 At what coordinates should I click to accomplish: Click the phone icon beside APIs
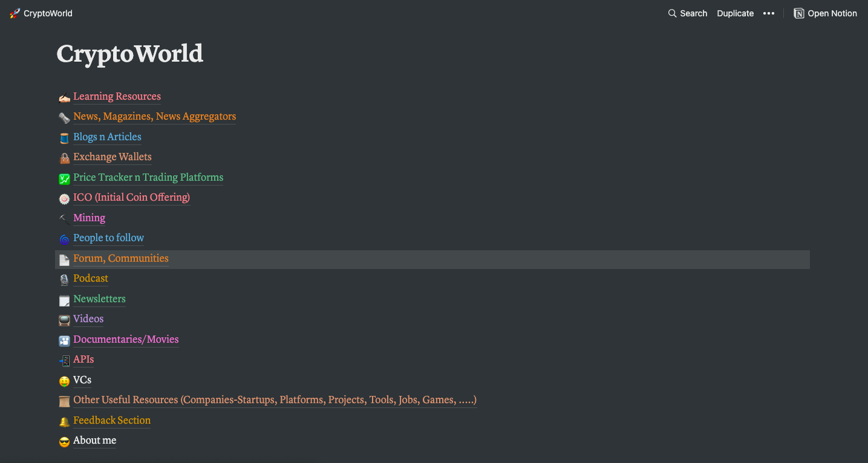(64, 360)
